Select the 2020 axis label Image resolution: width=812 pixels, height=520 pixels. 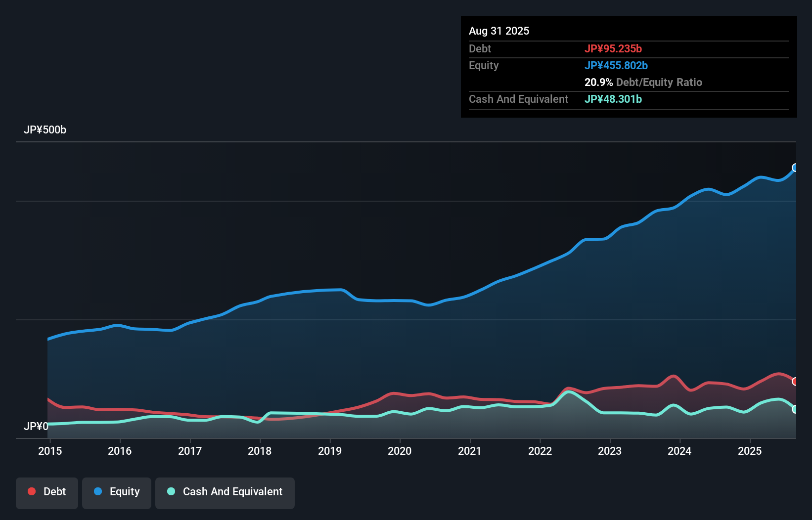[x=400, y=451]
